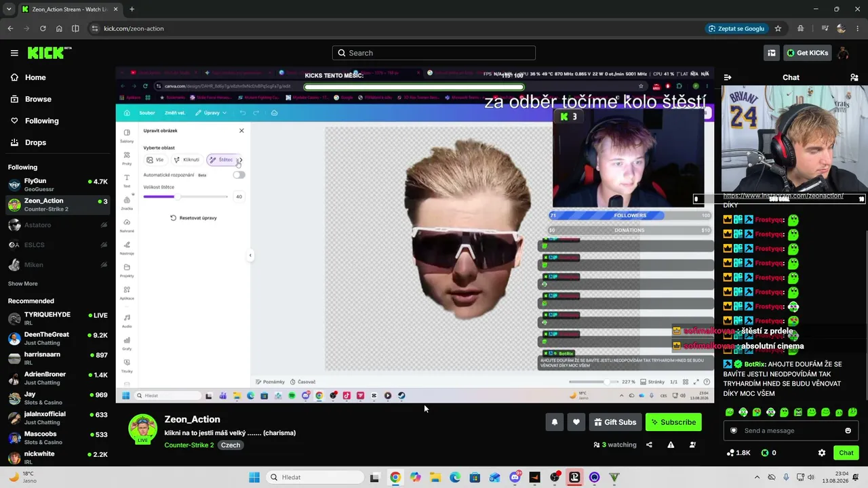
Task: Open Mascoobs recommended channel
Action: coord(58,437)
